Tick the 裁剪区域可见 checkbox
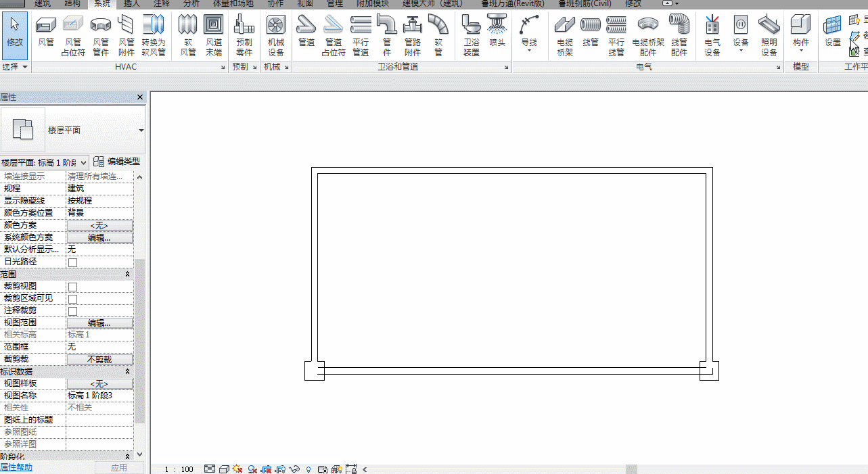This screenshot has height=474, width=868. (x=72, y=299)
